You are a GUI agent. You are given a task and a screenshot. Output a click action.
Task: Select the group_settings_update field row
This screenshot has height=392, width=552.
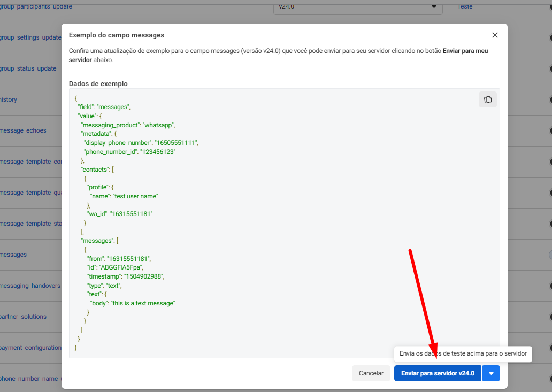(x=30, y=37)
